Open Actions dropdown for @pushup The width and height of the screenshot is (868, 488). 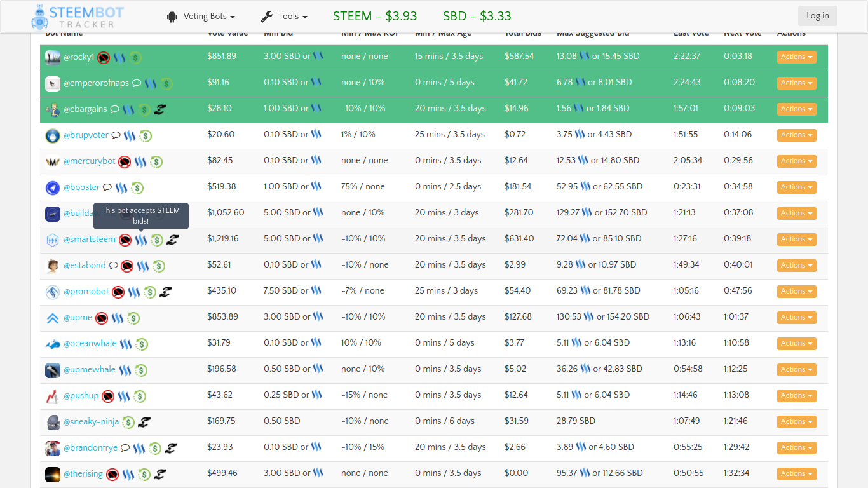797,396
